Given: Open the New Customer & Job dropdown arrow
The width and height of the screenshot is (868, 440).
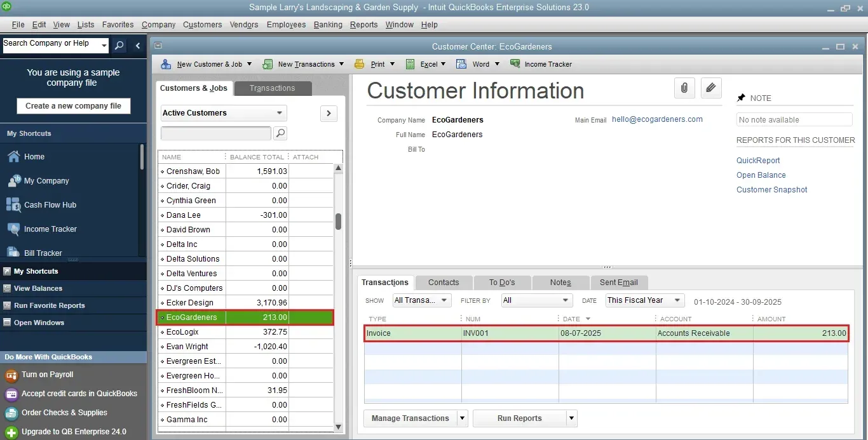Looking at the screenshot, I should tap(249, 64).
